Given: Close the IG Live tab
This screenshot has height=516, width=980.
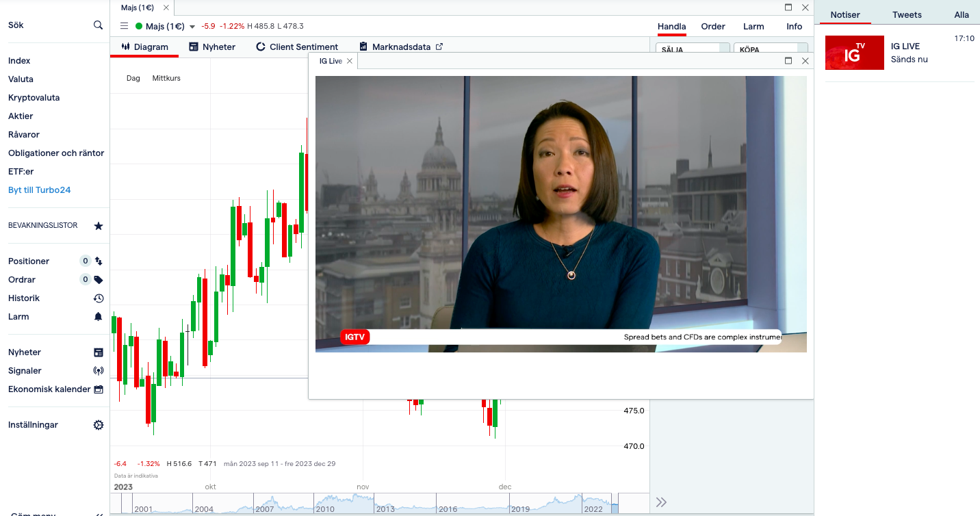Looking at the screenshot, I should pyautogui.click(x=350, y=62).
